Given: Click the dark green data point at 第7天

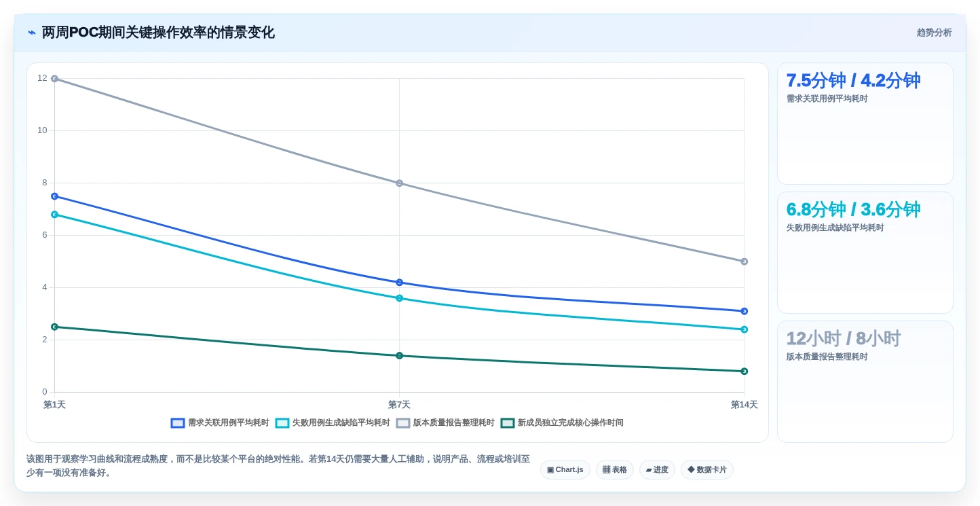Looking at the screenshot, I should [400, 356].
